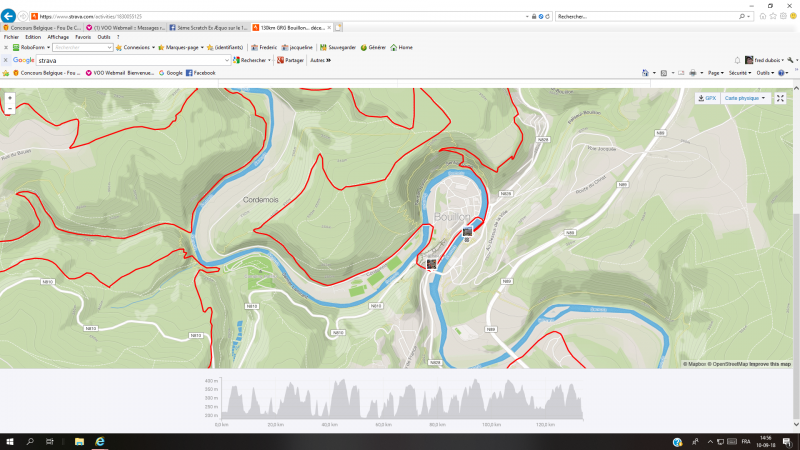Screen dimensions: 800x450
Task: Zoom in on the Strava map
Action: (10, 98)
